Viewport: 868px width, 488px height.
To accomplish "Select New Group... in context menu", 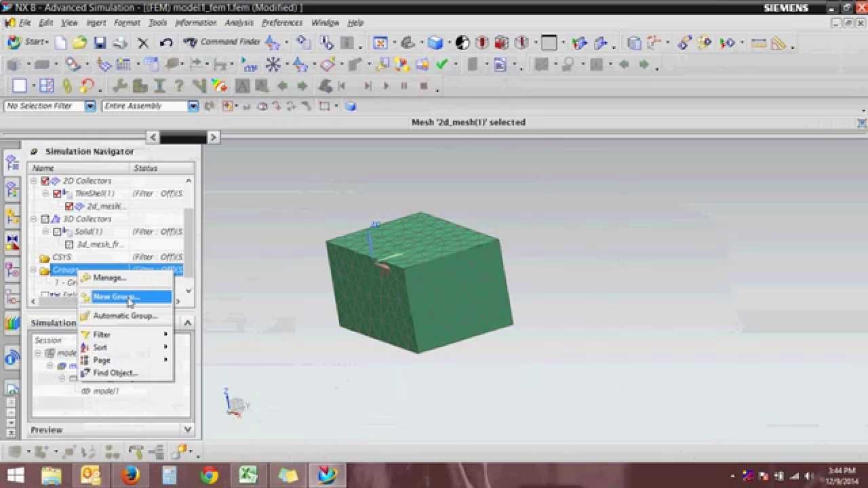I will tap(125, 296).
